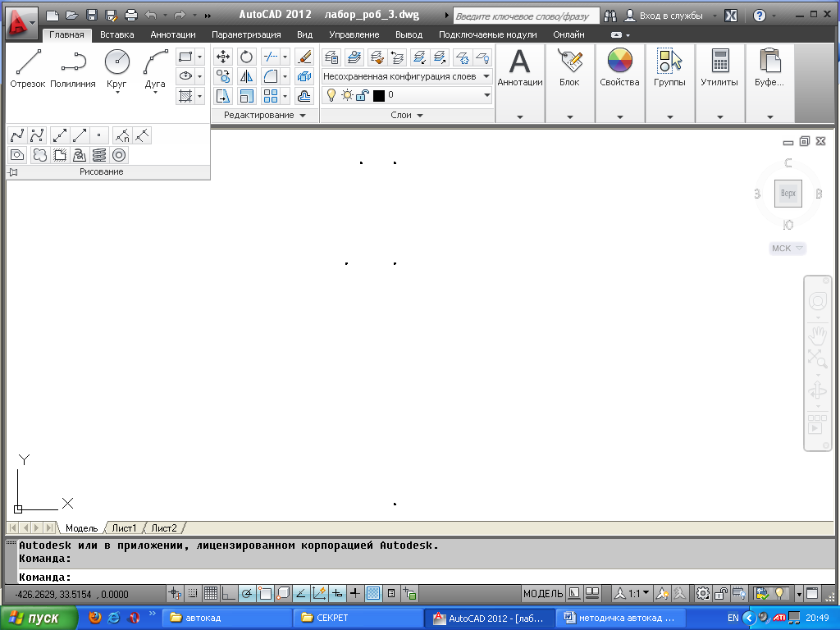This screenshot has width=840, height=630.
Task: Click the black layer color swatch
Action: pyautogui.click(x=379, y=95)
